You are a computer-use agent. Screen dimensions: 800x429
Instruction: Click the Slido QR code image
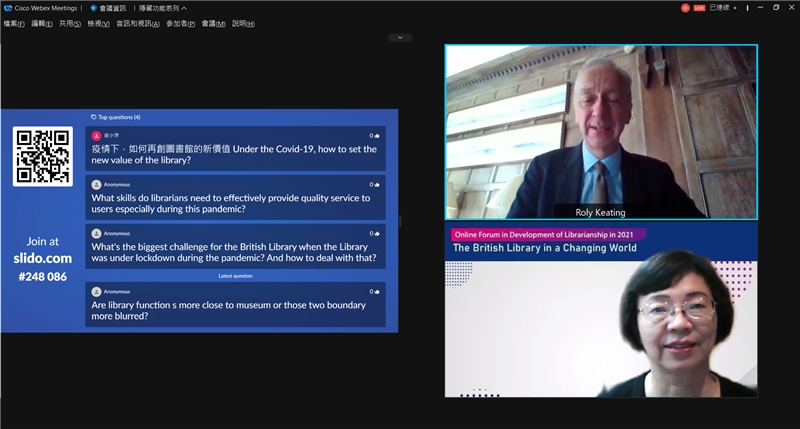tap(43, 157)
